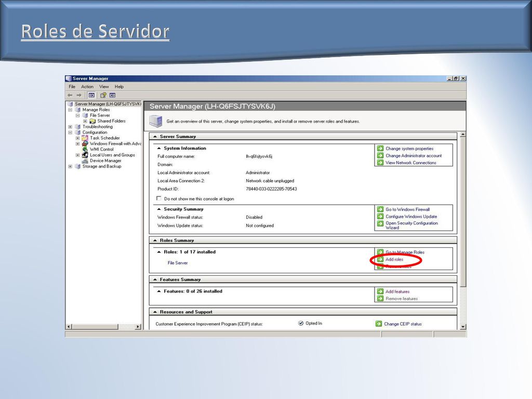Click the Troubleshooting node icon
Screen dimensions: 532x399
point(78,127)
